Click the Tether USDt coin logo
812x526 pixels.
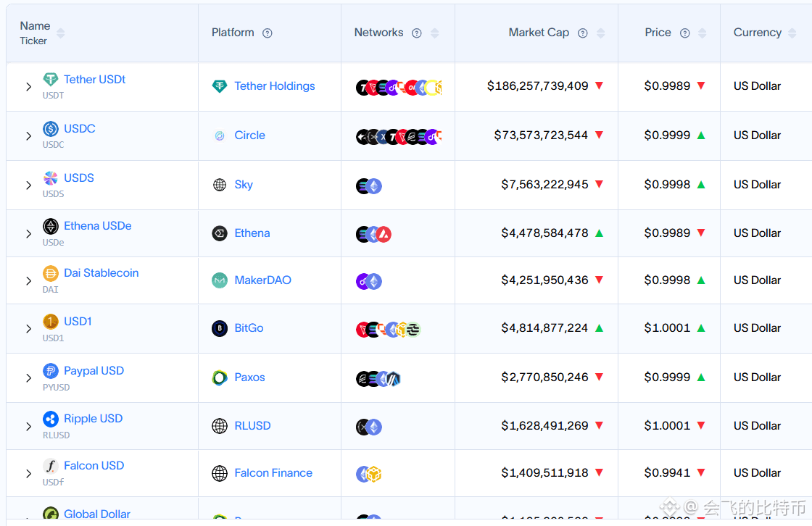click(x=50, y=79)
